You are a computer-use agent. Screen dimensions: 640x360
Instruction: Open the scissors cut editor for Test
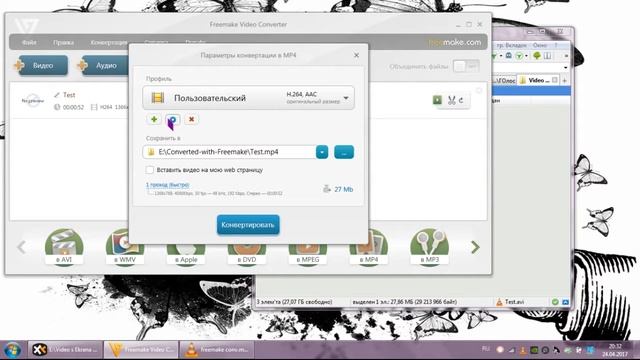(x=451, y=100)
